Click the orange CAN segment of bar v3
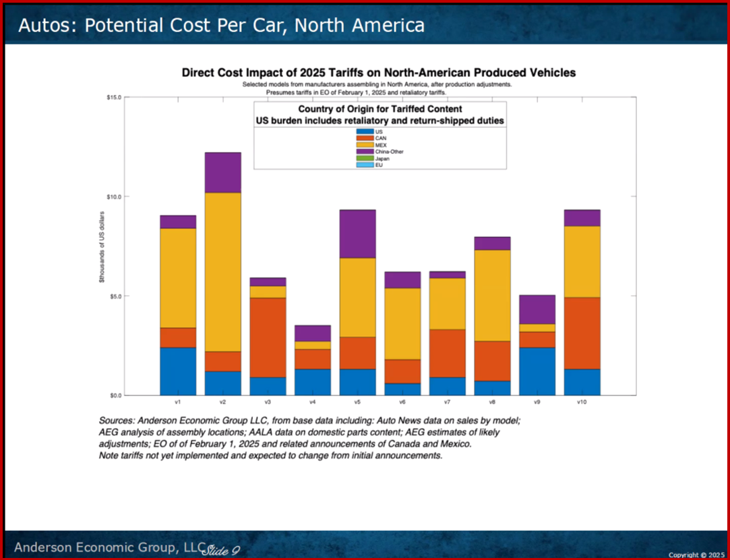The height and width of the screenshot is (560, 730). [x=268, y=337]
